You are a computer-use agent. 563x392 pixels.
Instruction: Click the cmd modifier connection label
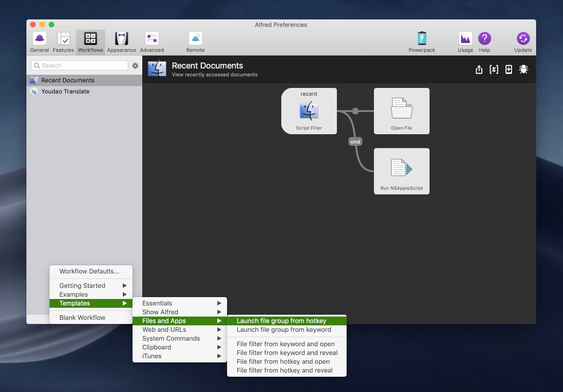[355, 142]
